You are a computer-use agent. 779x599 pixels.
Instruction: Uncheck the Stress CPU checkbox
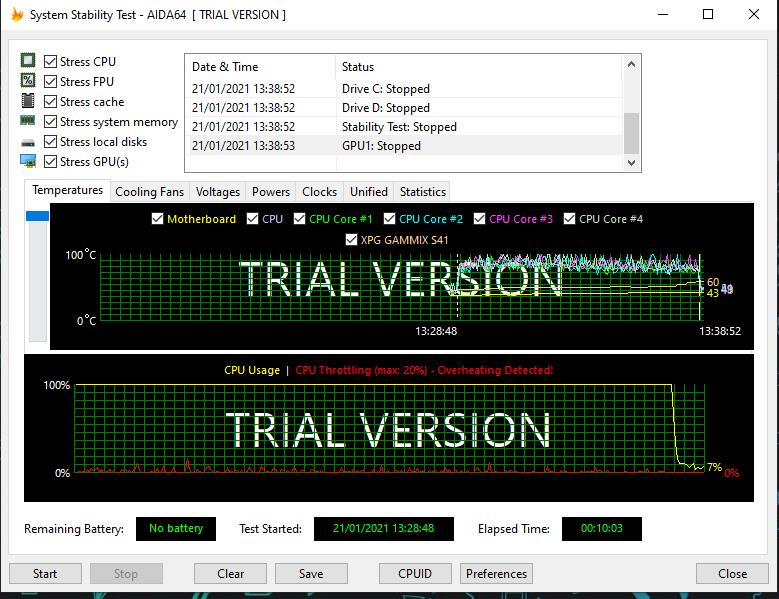click(50, 62)
